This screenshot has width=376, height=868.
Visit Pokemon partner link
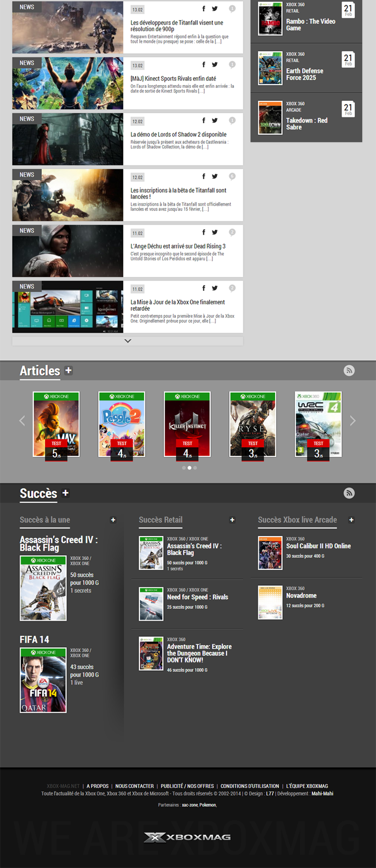click(x=208, y=805)
